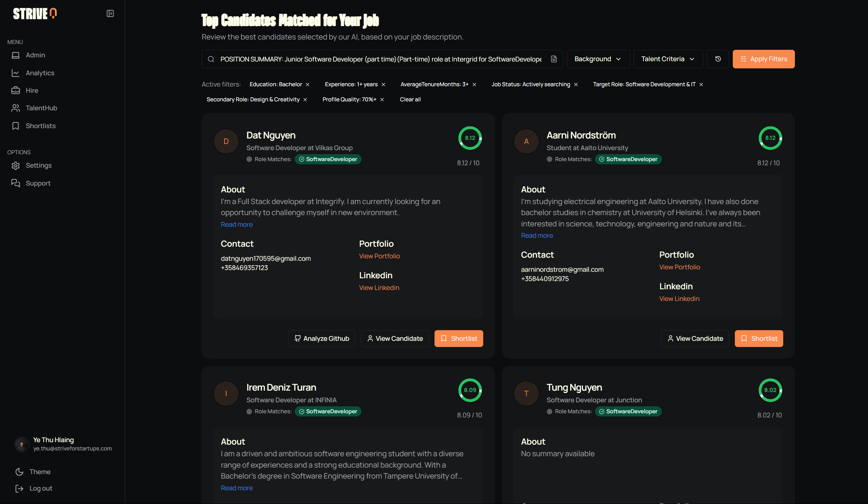This screenshot has height=504, width=868.
Task: Collapse the sidebar panel icon
Action: pos(110,13)
